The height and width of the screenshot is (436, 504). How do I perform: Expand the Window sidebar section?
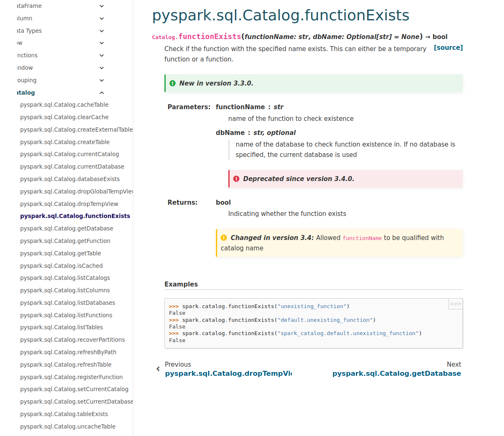click(102, 68)
